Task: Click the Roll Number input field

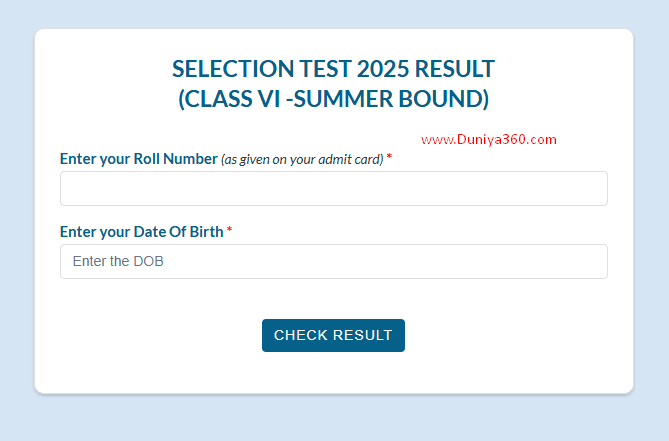Action: pos(333,189)
